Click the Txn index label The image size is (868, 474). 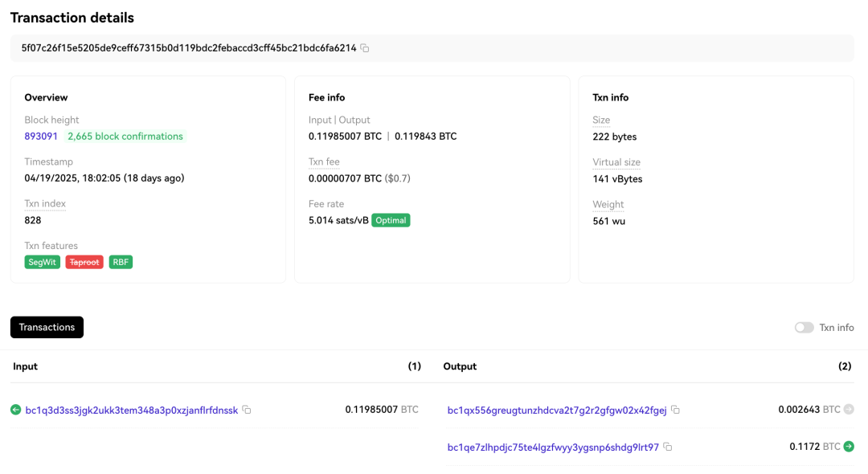tap(45, 204)
